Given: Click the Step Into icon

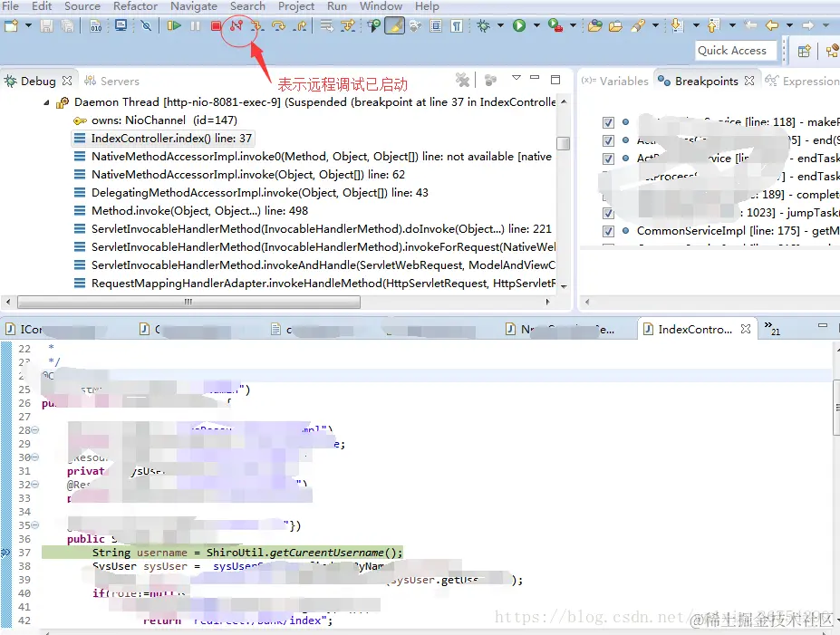Looking at the screenshot, I should coord(257,25).
